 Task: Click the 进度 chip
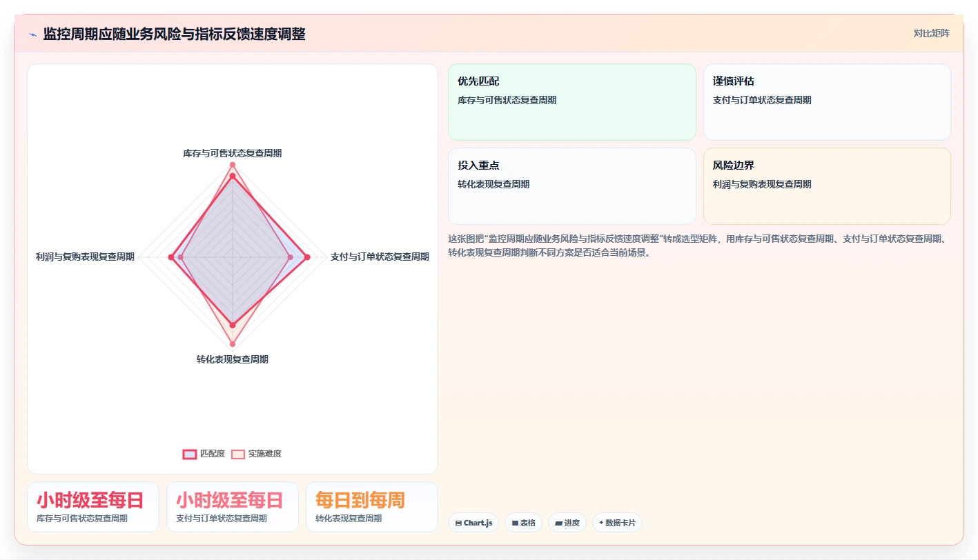(x=567, y=523)
